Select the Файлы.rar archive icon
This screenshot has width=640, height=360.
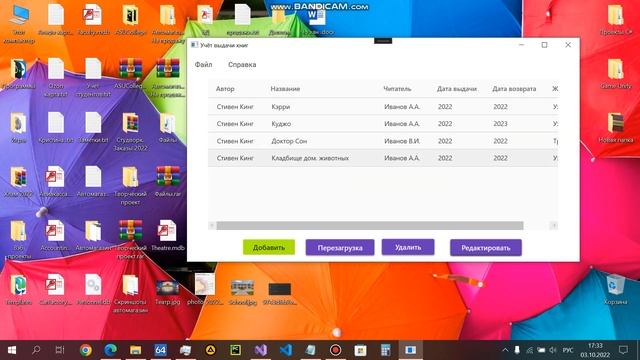point(168,182)
